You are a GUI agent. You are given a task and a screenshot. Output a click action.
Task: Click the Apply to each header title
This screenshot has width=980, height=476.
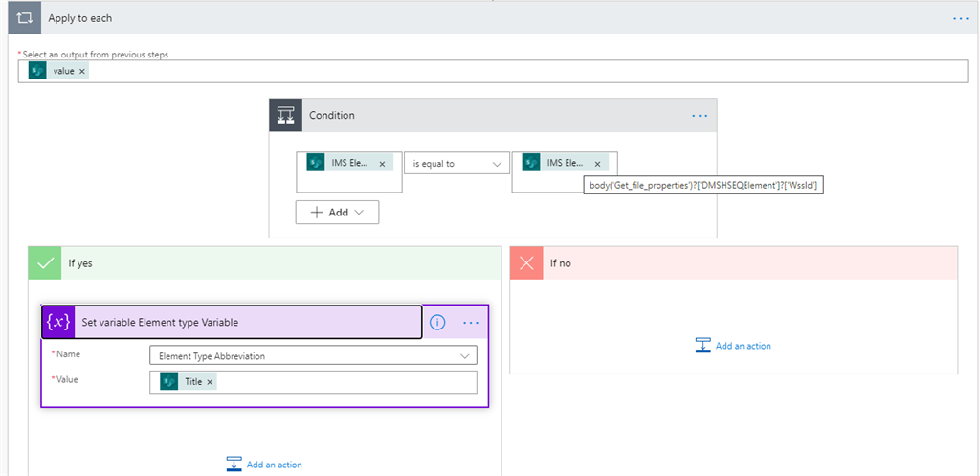(80, 19)
